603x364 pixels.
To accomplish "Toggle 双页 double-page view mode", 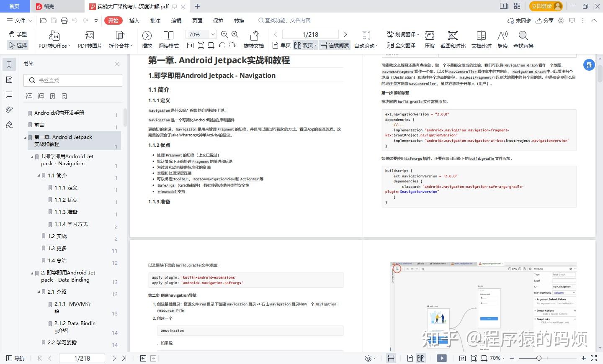I will (304, 45).
